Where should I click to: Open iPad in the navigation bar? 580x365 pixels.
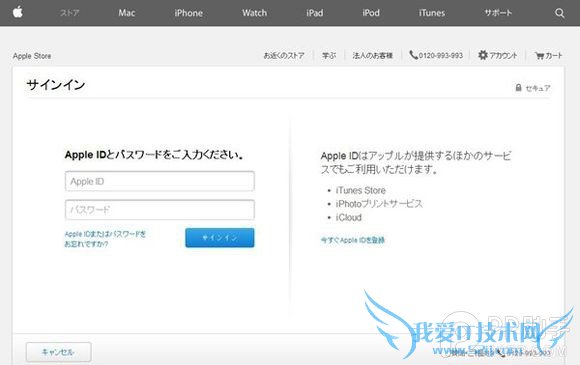[314, 13]
